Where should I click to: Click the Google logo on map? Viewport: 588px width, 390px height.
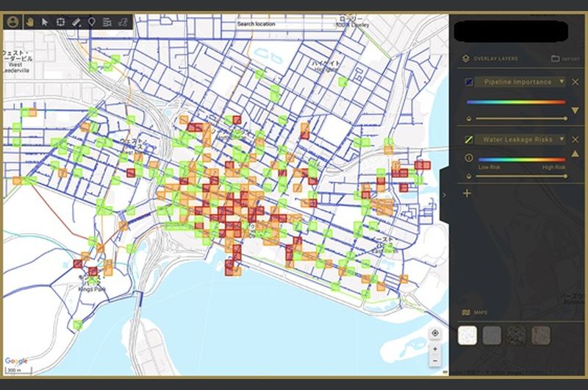point(16,361)
